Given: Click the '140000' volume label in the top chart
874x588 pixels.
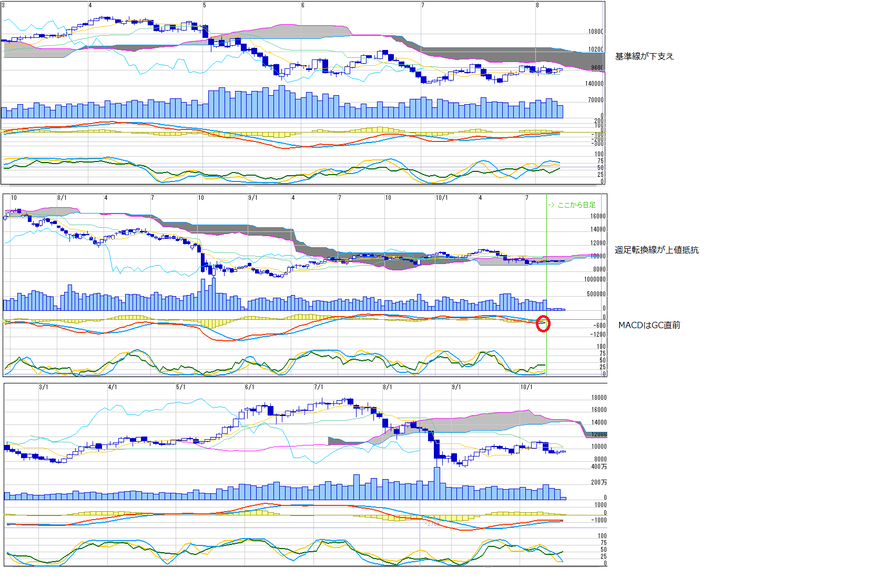Looking at the screenshot, I should pos(594,84).
